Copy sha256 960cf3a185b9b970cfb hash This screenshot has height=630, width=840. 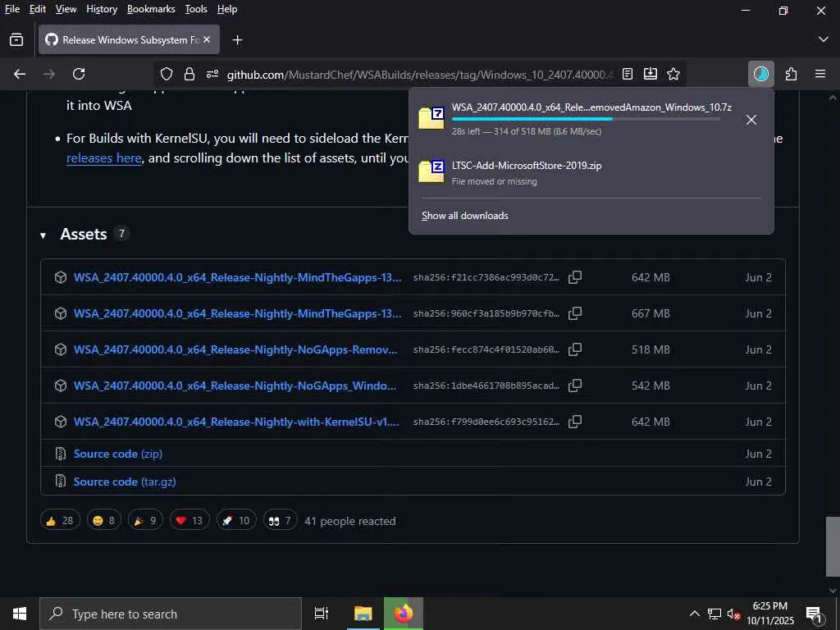tap(575, 313)
